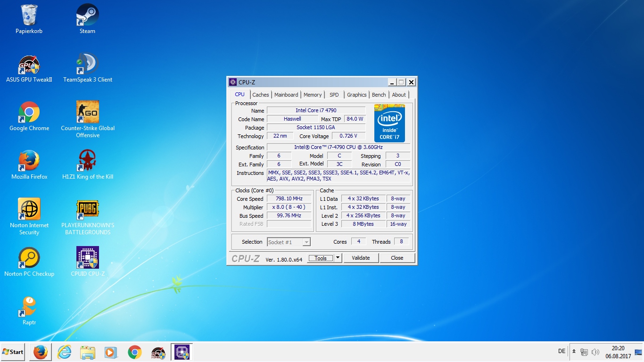
Task: Switch to the Bench tab
Action: 379,95
